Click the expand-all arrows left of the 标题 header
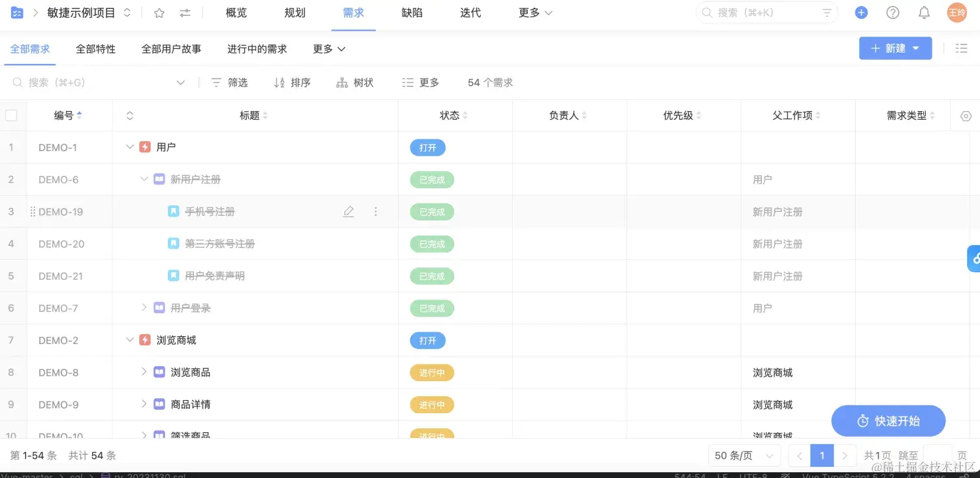Screen dimensions: 980x478 129,116
